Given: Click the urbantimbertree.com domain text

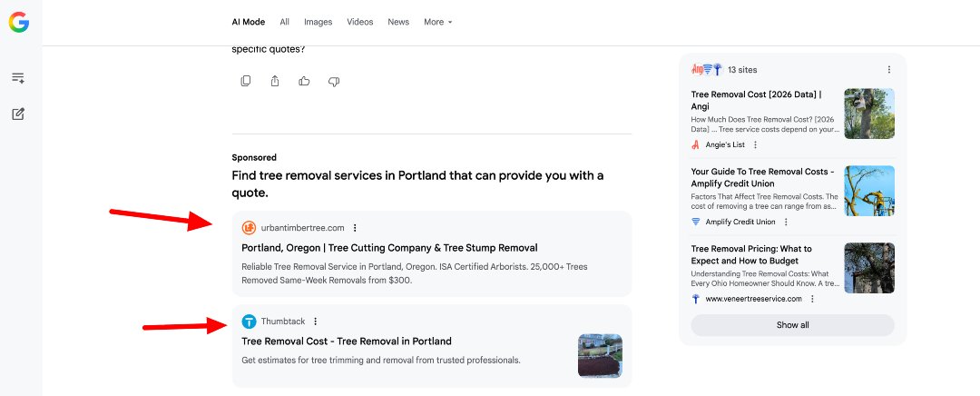Looking at the screenshot, I should click(x=302, y=228).
